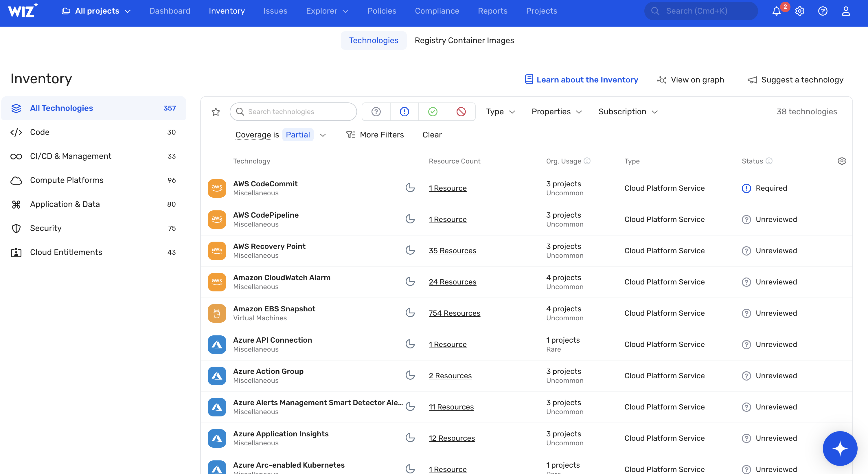Toggle the Required status filter
The width and height of the screenshot is (868, 474).
(x=404, y=112)
